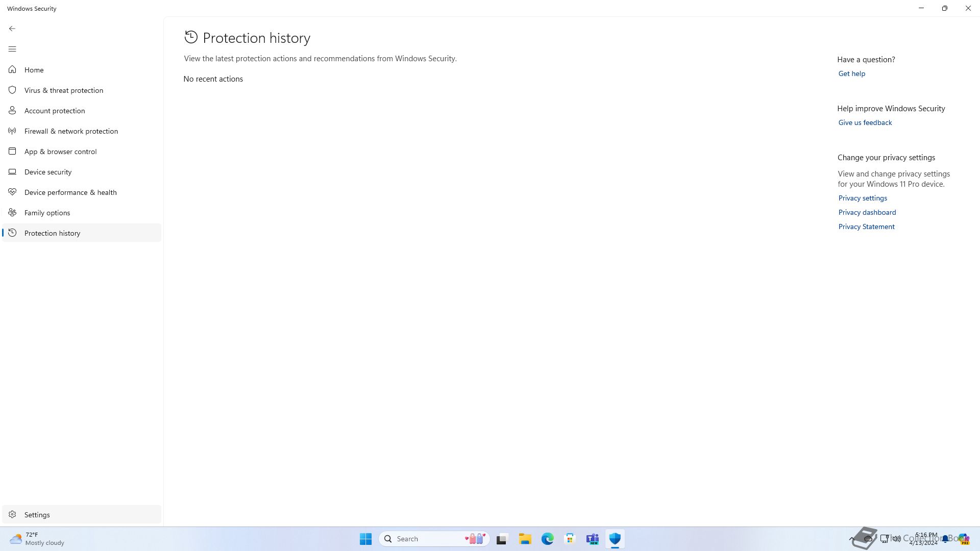The image size is (980, 551).
Task: Click the Settings gear icon
Action: coord(12,514)
